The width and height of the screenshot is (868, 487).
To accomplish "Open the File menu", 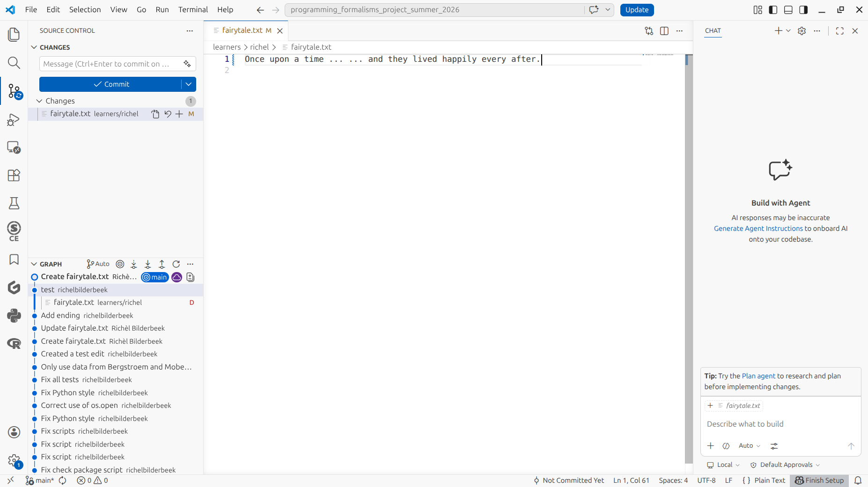I will pos(31,10).
